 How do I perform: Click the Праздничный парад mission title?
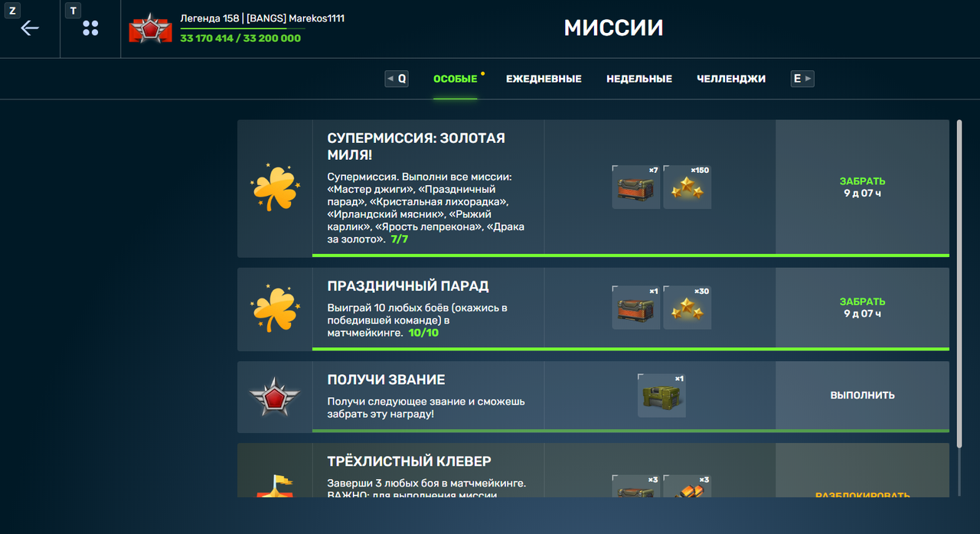(407, 286)
